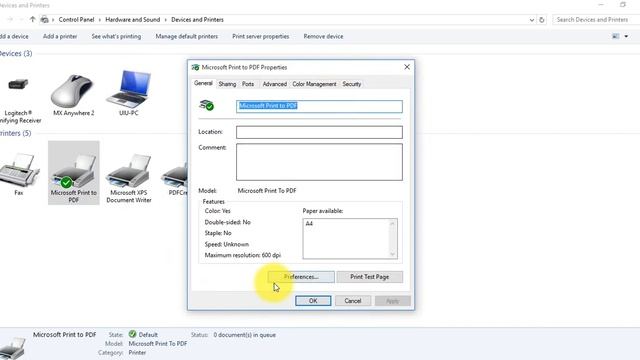Select Microsoft XPS Document Writer printer icon
This screenshot has width=640, height=360.
(x=128, y=171)
